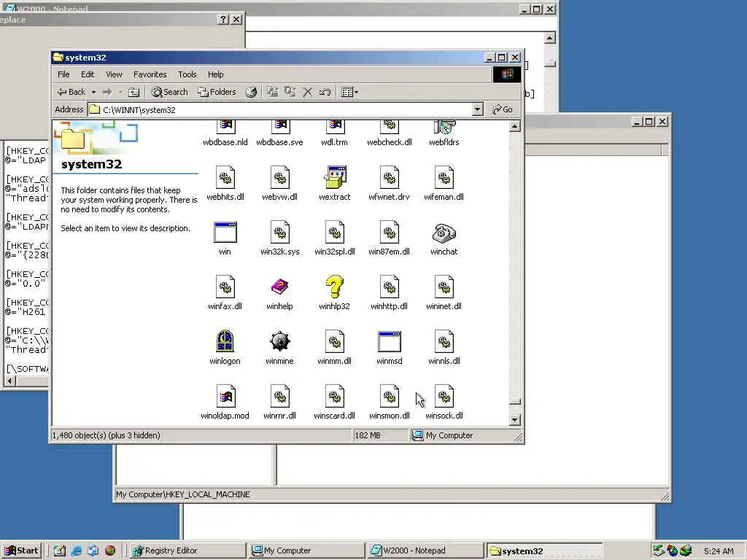Select the winscard.dll file icon
The image size is (747, 560).
coord(334,396)
